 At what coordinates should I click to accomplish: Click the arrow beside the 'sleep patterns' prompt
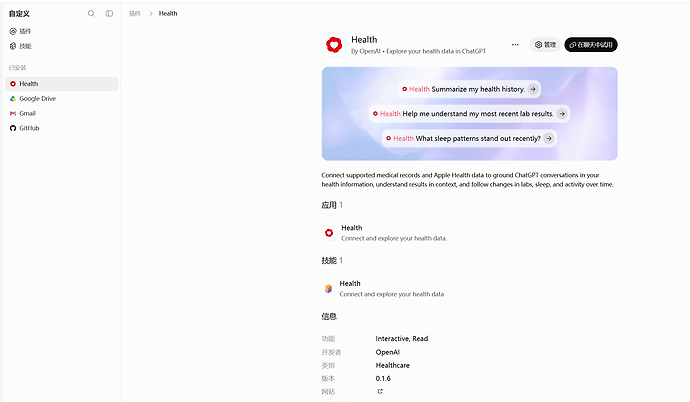tap(549, 139)
